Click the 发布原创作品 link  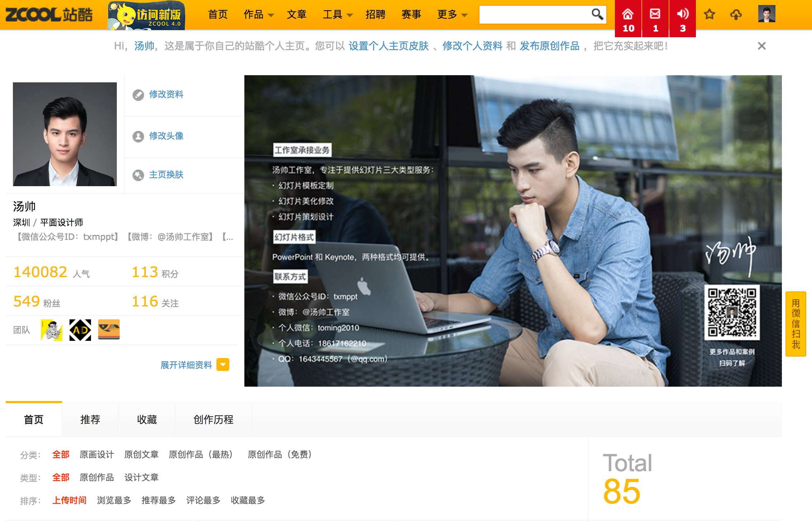[x=549, y=46]
